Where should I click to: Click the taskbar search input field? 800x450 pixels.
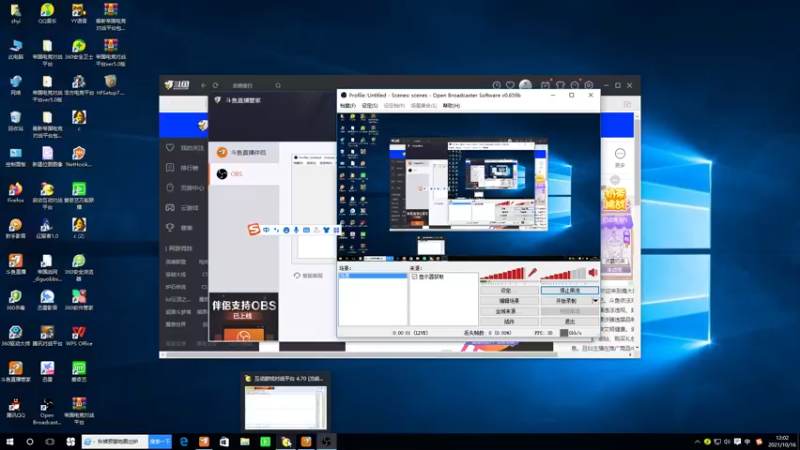pos(115,442)
